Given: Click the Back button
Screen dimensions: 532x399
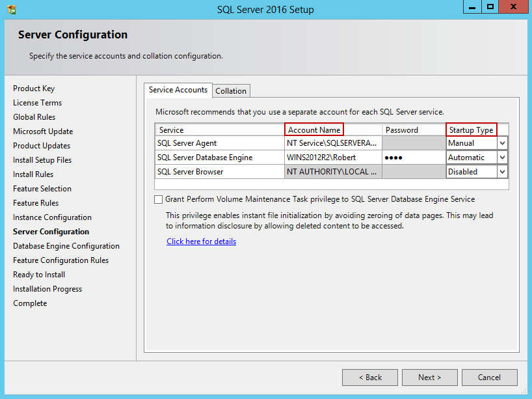Looking at the screenshot, I should point(369,377).
